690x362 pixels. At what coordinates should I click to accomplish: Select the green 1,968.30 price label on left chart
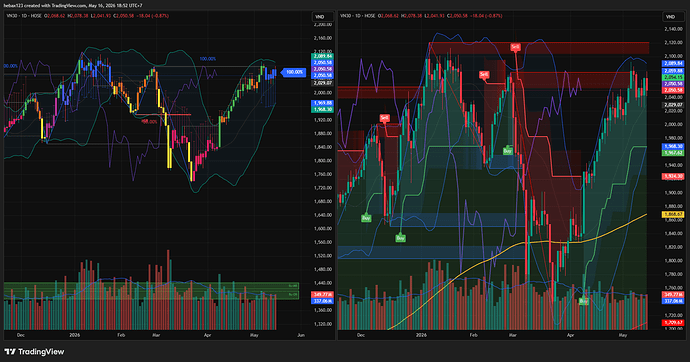(323, 109)
